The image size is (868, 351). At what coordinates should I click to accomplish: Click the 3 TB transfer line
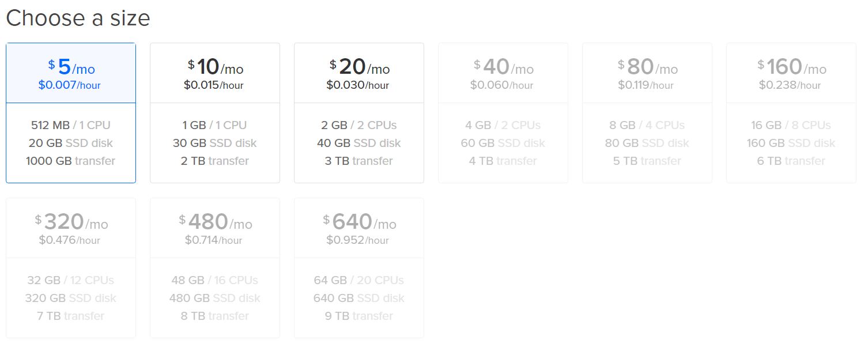point(358,161)
